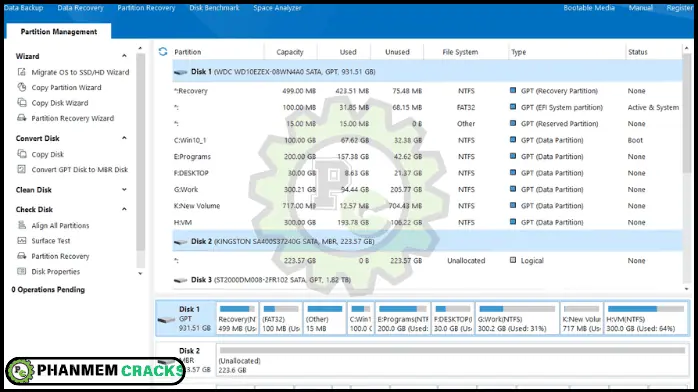Screen dimensions: 698x392
Task: Click the K:New Volume block in disk map
Action: click(581, 319)
